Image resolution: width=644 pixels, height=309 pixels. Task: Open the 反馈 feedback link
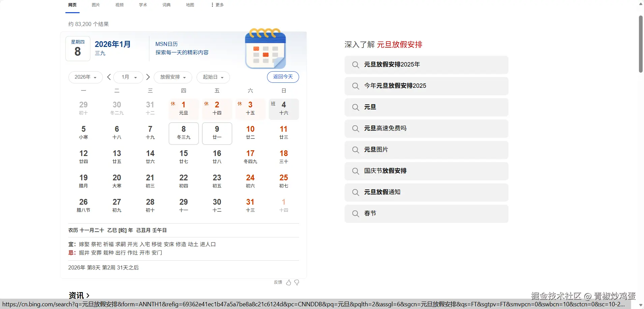point(277,282)
